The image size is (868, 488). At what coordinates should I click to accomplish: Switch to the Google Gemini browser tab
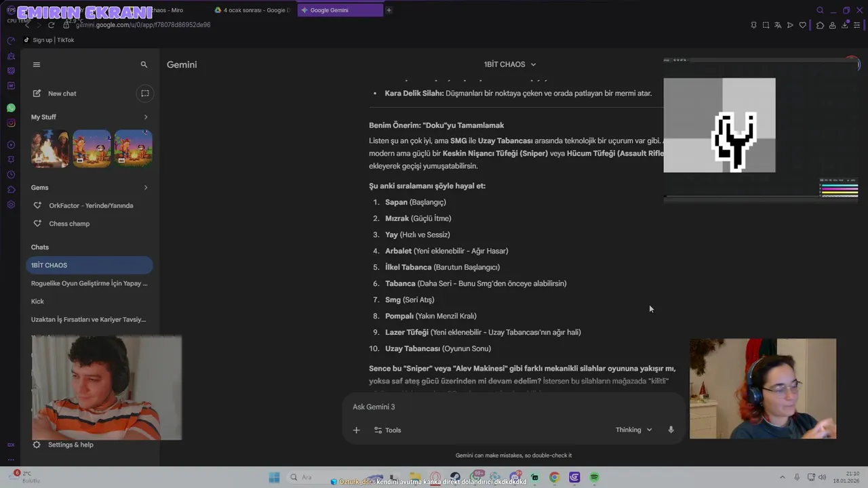339,10
